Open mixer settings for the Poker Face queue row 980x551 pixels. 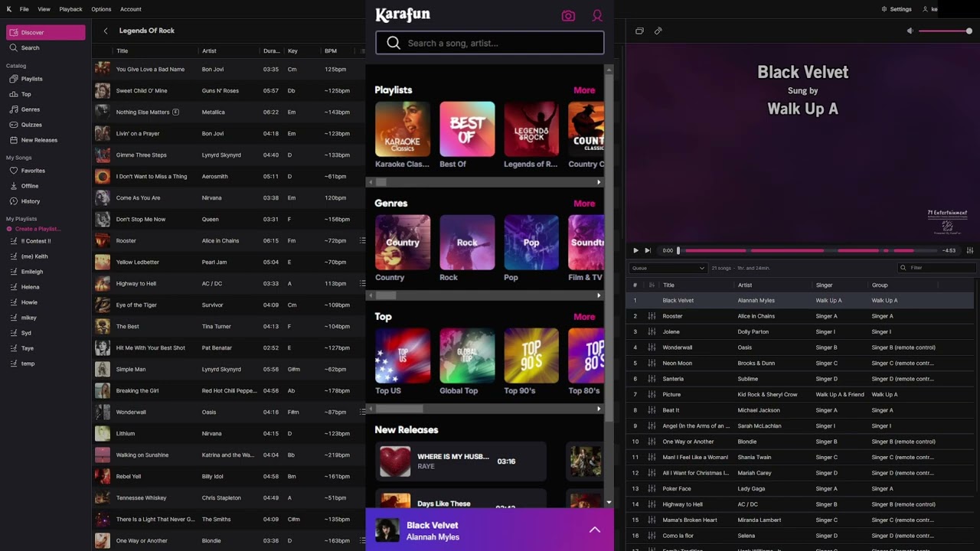coord(652,488)
